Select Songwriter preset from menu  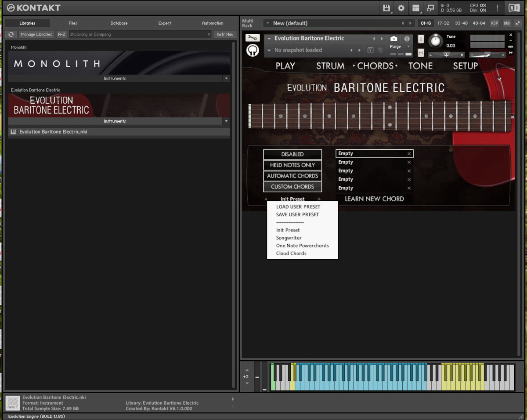(x=289, y=238)
